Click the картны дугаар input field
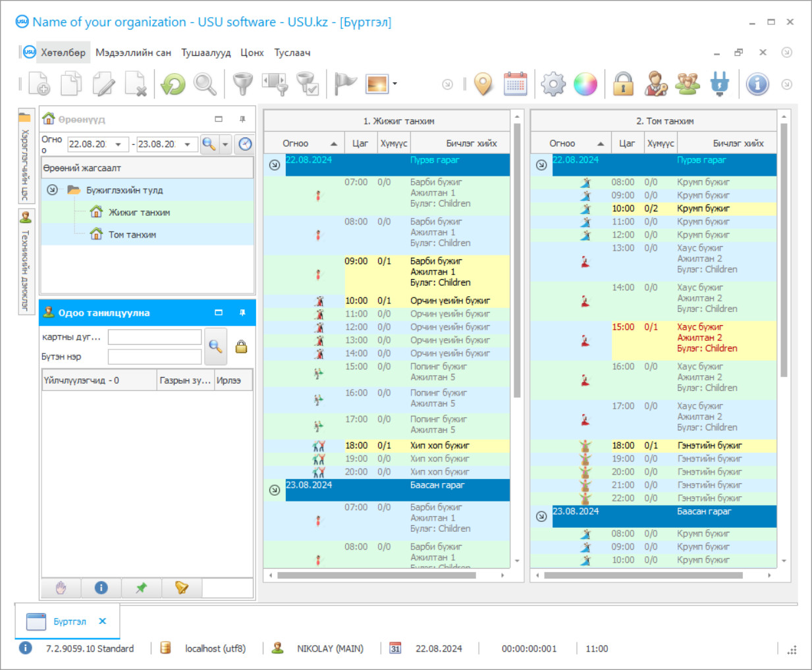The image size is (812, 670). pos(155,337)
